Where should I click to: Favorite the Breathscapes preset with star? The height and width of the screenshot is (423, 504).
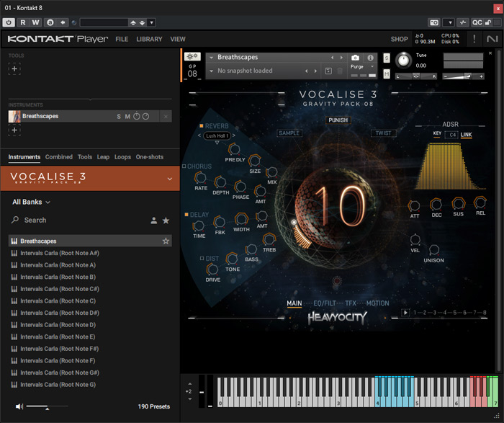(166, 241)
